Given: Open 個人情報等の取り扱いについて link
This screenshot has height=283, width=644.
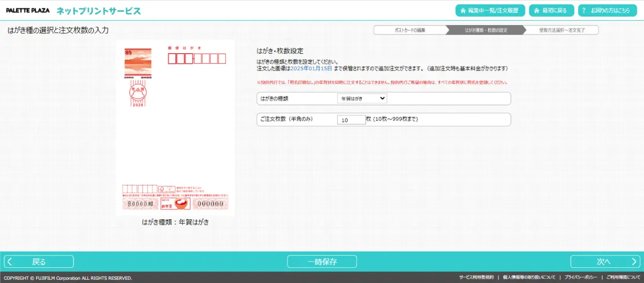Looking at the screenshot, I should tap(529, 277).
